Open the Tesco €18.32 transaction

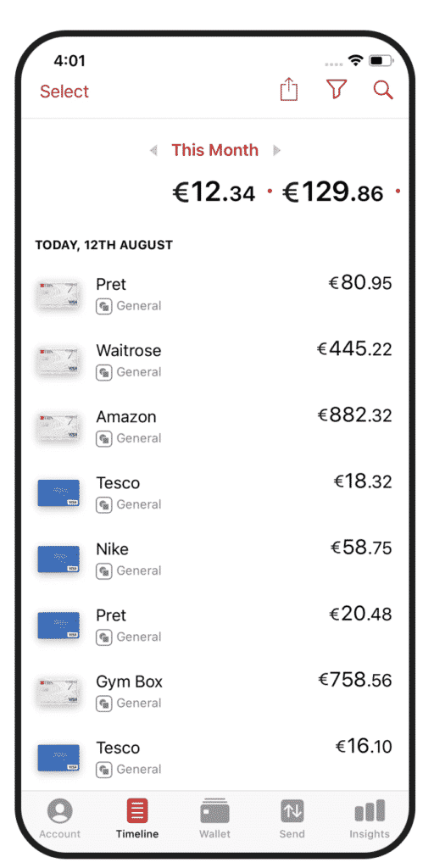tap(214, 492)
